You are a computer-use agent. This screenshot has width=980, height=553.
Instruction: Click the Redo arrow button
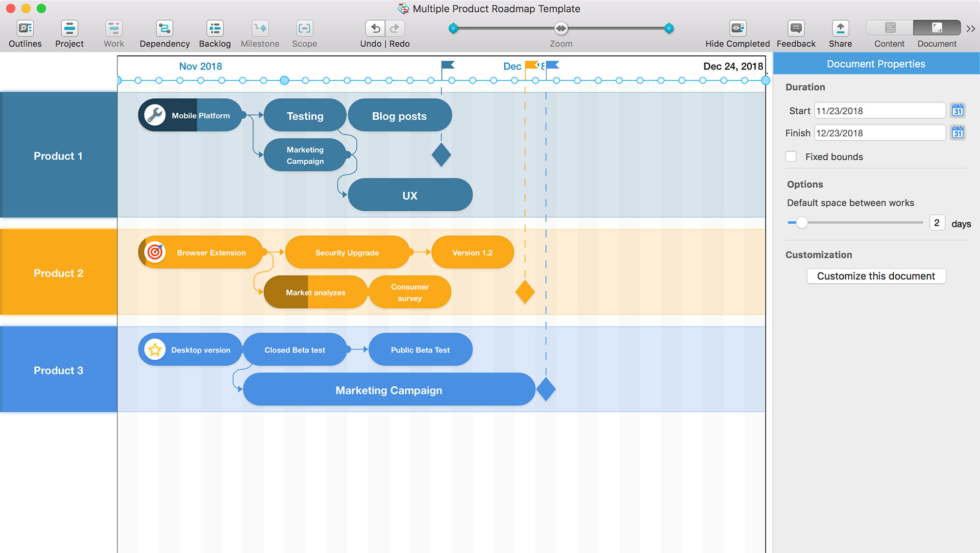pyautogui.click(x=396, y=28)
